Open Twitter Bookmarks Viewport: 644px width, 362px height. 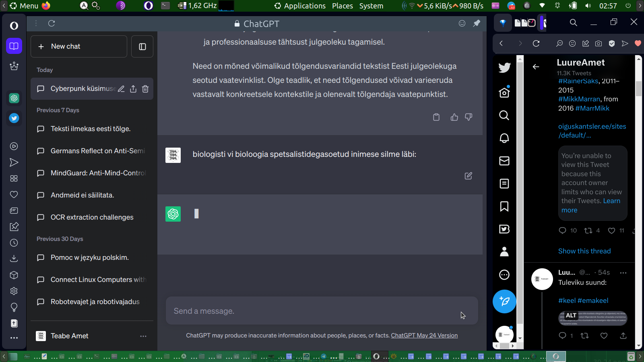tap(504, 206)
